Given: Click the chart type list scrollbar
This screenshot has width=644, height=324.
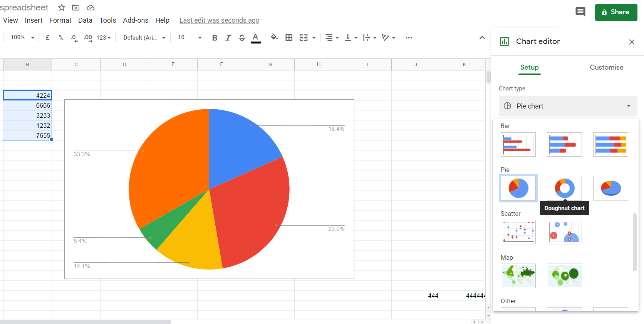Looking at the screenshot, I should 635,242.
